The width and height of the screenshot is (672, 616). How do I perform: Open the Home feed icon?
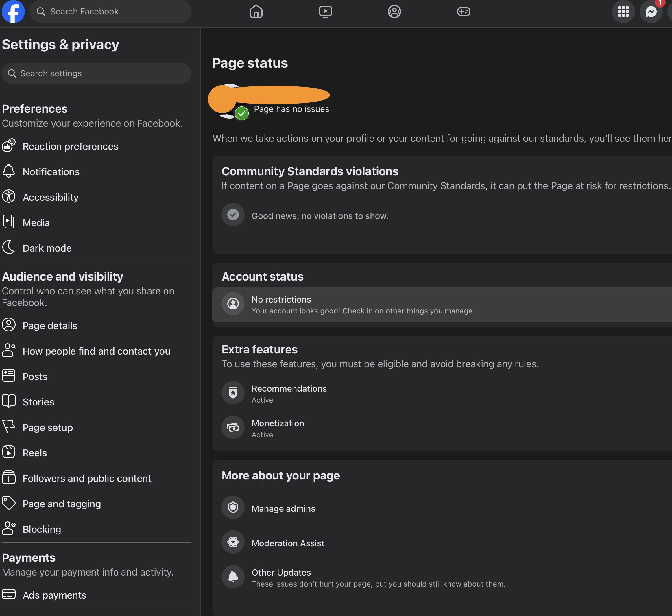(x=256, y=12)
